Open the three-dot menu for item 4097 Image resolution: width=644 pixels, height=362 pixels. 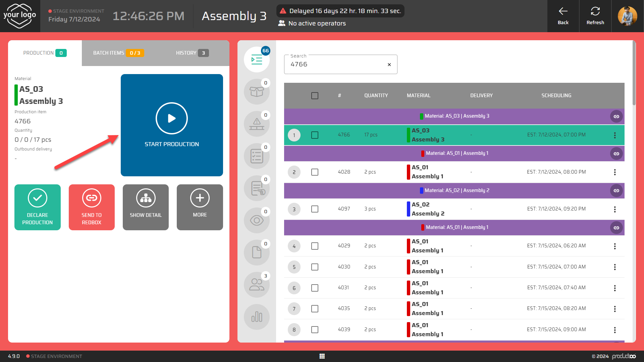(614, 209)
